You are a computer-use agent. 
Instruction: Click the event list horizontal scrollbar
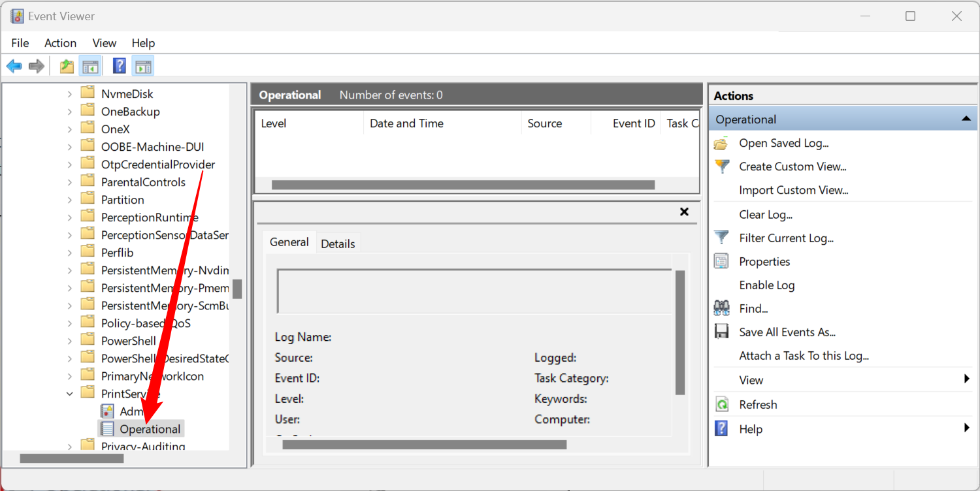pos(463,185)
